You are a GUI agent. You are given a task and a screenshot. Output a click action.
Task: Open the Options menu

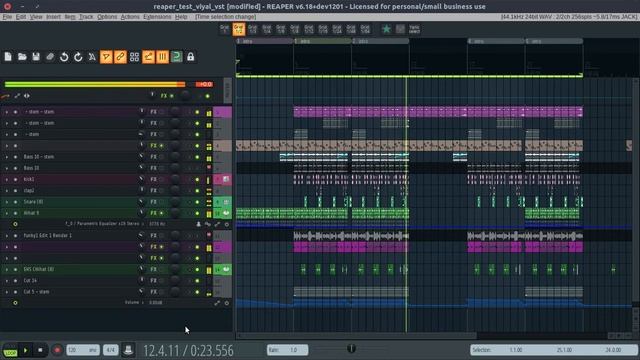107,17
